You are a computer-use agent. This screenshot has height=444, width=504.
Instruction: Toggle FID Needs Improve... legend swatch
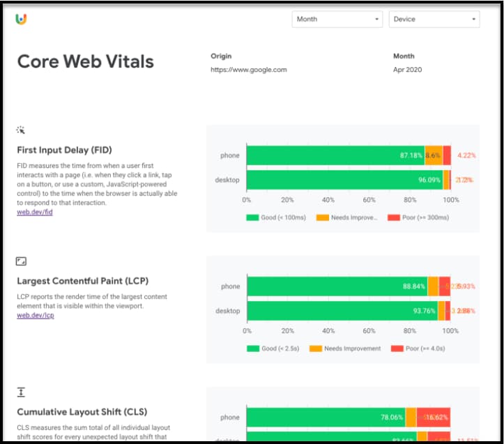(322, 217)
